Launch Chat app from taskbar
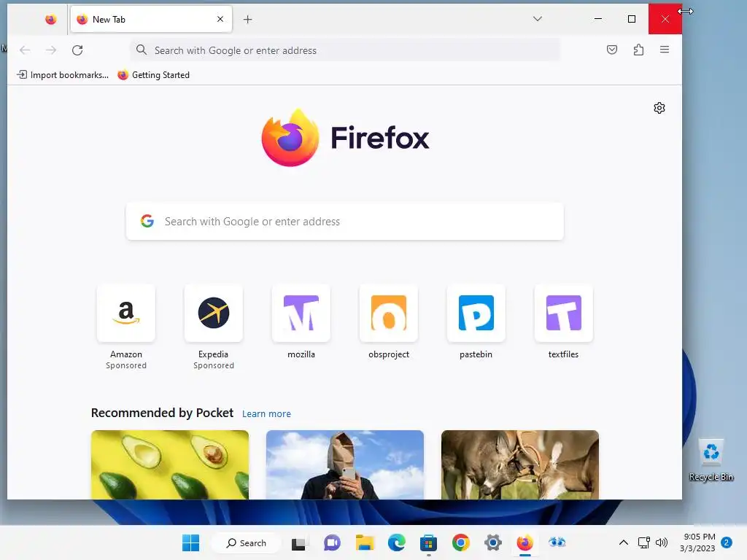This screenshot has width=747, height=560. coord(332,542)
